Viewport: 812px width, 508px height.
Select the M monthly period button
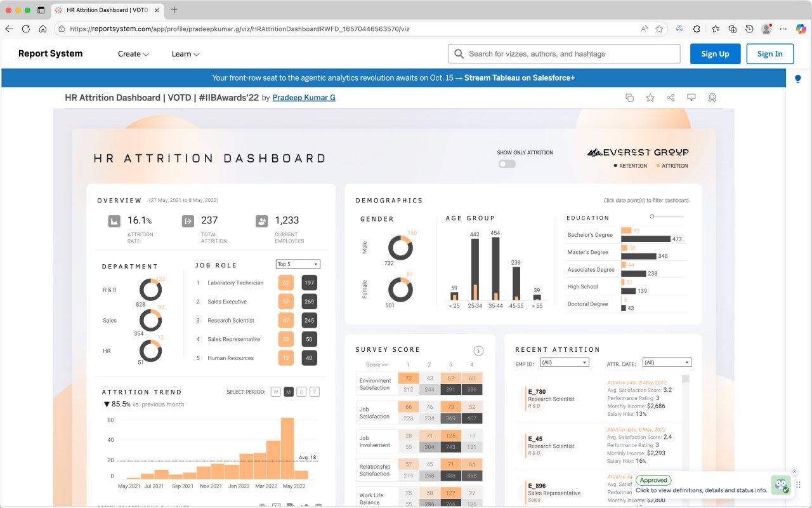click(x=289, y=392)
